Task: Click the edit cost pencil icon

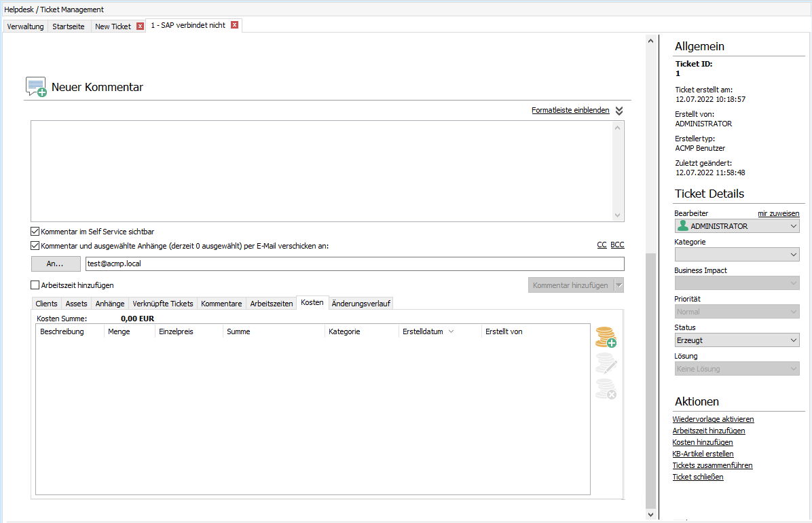Action: [x=606, y=365]
